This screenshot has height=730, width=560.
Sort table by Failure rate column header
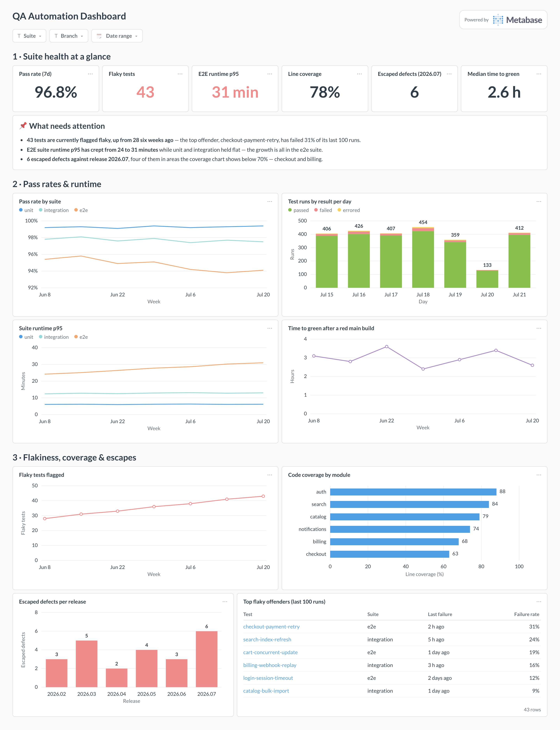526,614
